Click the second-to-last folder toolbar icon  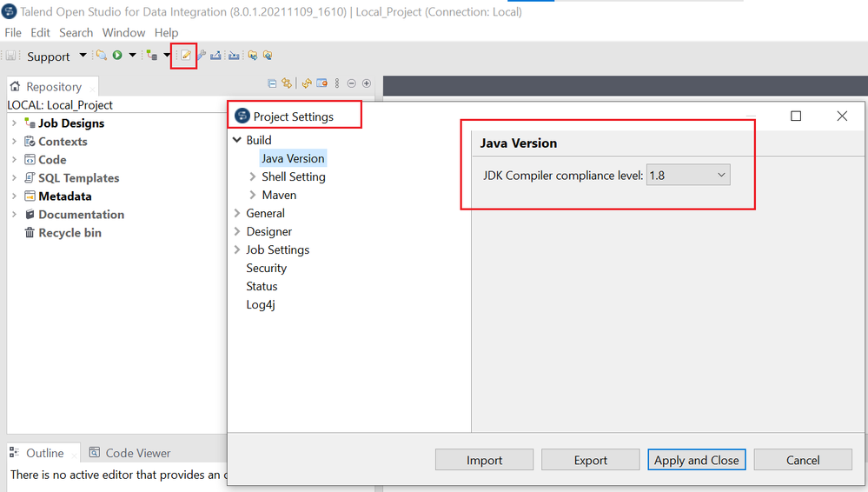[x=253, y=55]
